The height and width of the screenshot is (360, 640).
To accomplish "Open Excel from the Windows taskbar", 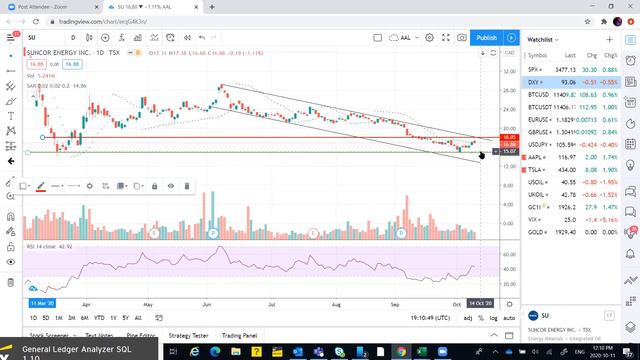I will [421, 351].
